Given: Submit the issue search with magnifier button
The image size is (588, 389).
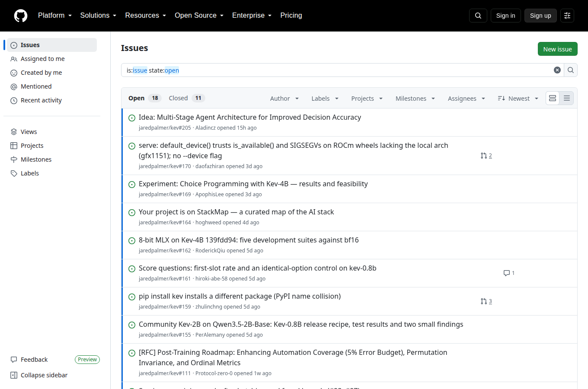Looking at the screenshot, I should click(571, 70).
